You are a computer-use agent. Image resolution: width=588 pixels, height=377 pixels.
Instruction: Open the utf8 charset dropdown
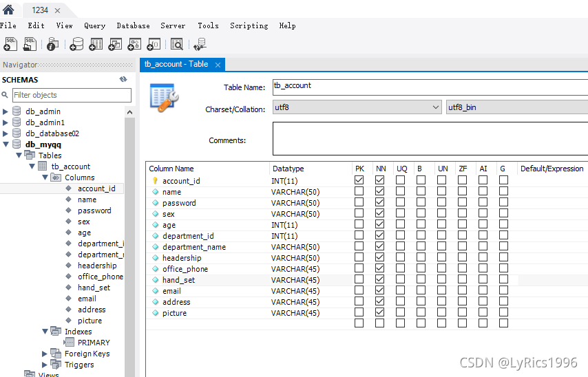click(x=357, y=107)
